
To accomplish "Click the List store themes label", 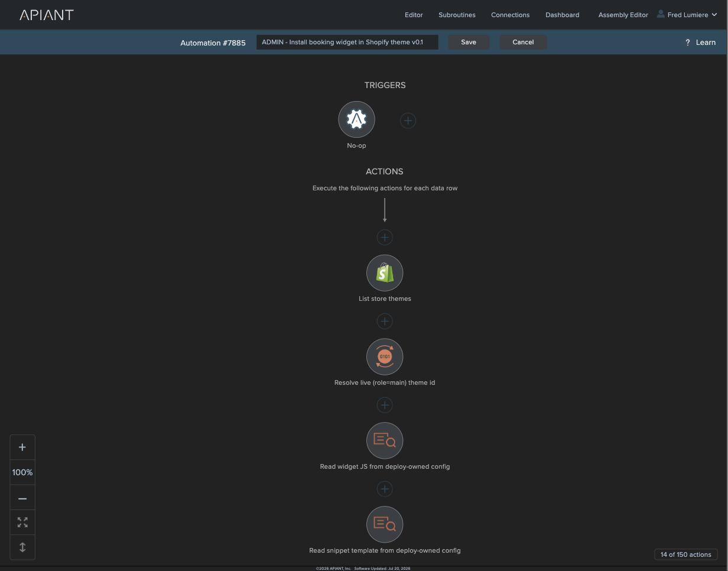I will pyautogui.click(x=385, y=299).
